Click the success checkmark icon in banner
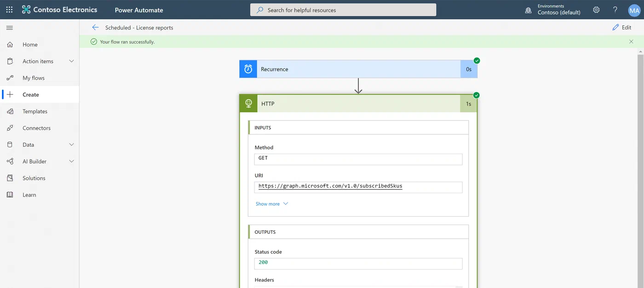The width and height of the screenshot is (644, 288). [94, 41]
